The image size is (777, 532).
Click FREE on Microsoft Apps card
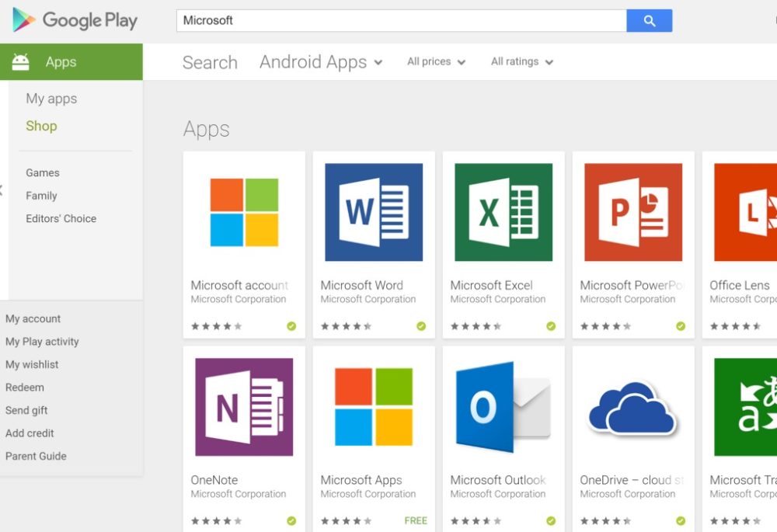[416, 520]
